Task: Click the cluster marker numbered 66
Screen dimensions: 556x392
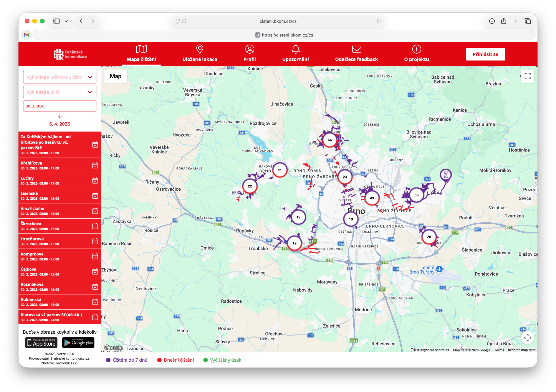Action: click(329, 140)
